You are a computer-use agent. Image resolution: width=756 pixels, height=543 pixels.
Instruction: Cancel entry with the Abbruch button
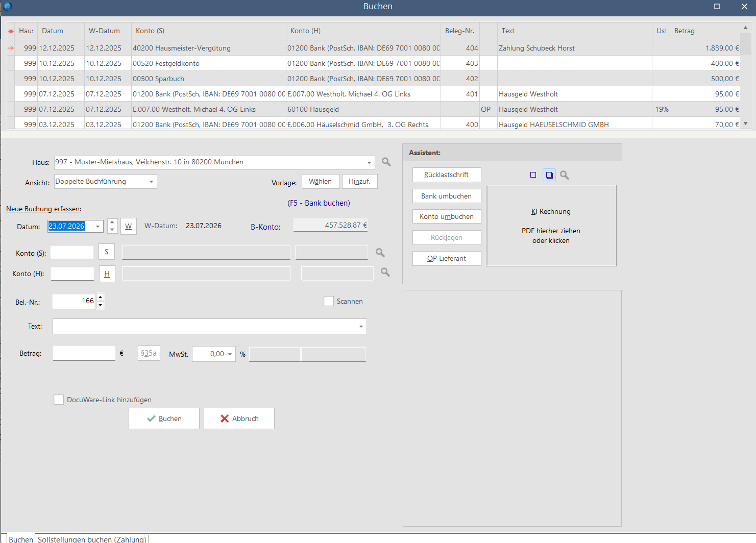click(x=239, y=418)
